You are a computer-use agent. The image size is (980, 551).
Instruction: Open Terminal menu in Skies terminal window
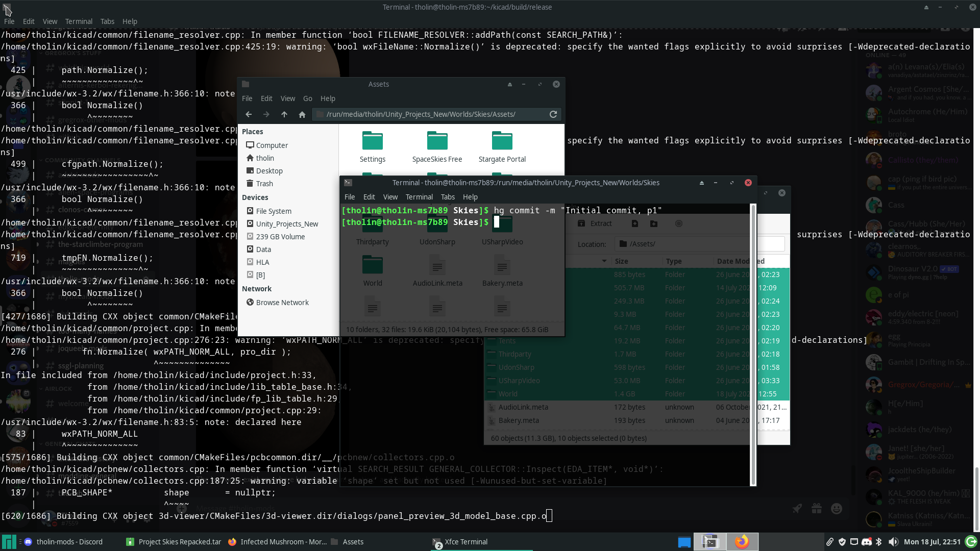419,197
